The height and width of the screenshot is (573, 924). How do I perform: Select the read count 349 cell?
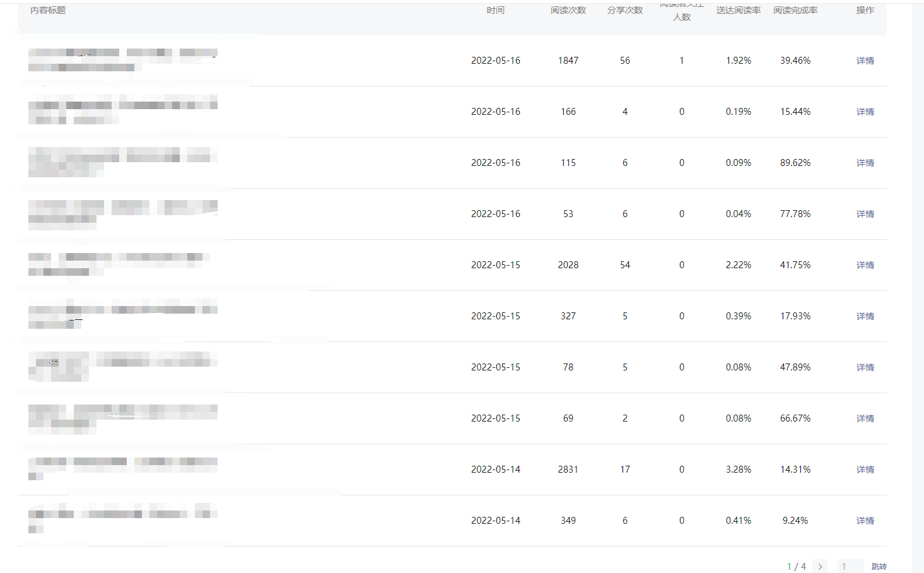(568, 521)
